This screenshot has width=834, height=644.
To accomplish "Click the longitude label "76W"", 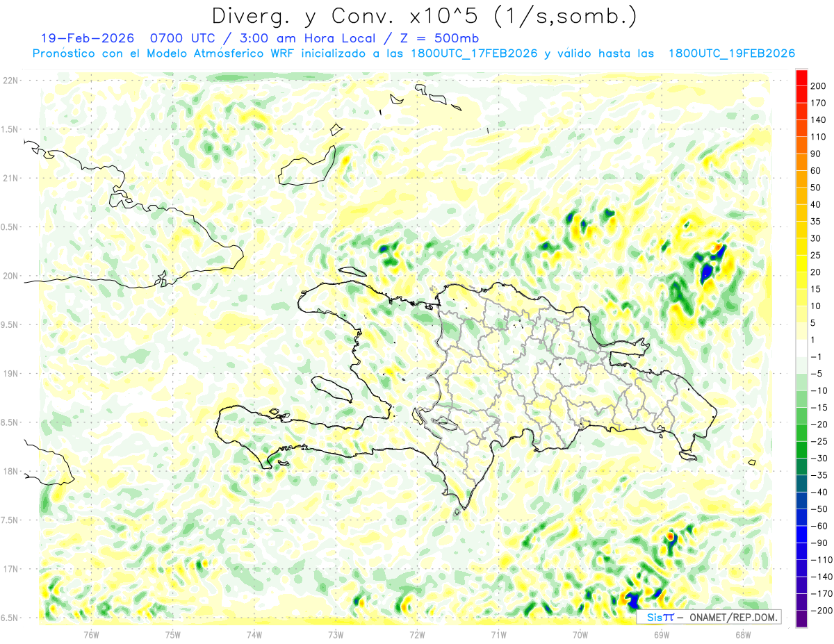I will [92, 634].
